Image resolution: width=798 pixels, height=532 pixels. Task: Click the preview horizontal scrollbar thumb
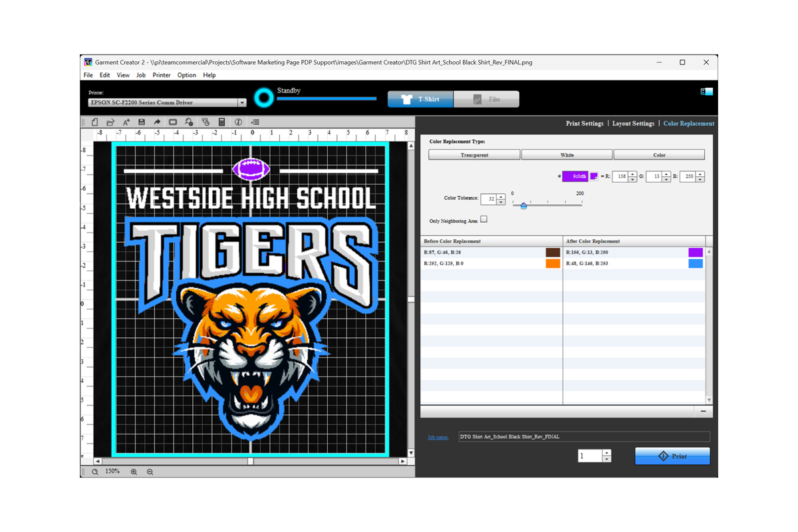coord(251,461)
